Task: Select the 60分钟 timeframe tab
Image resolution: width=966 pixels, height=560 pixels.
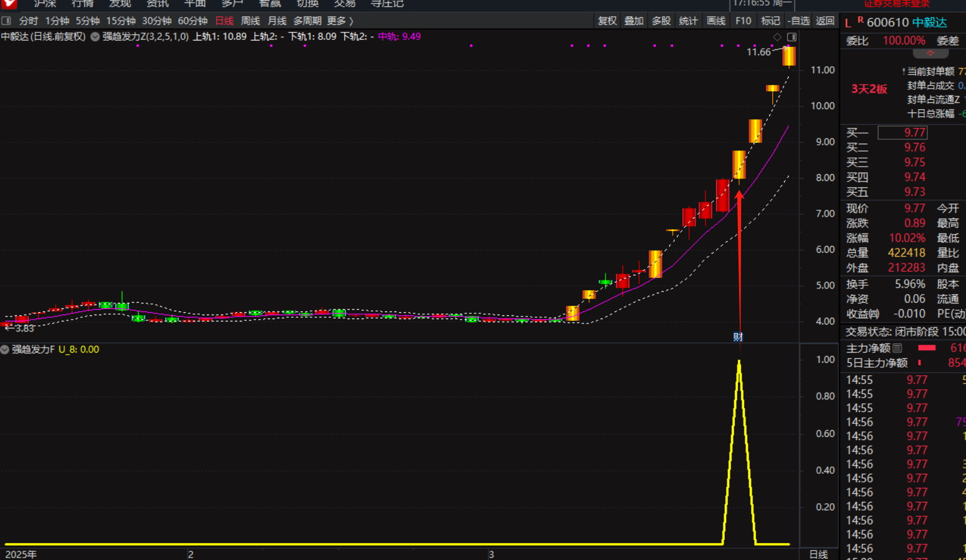Action: coord(192,21)
